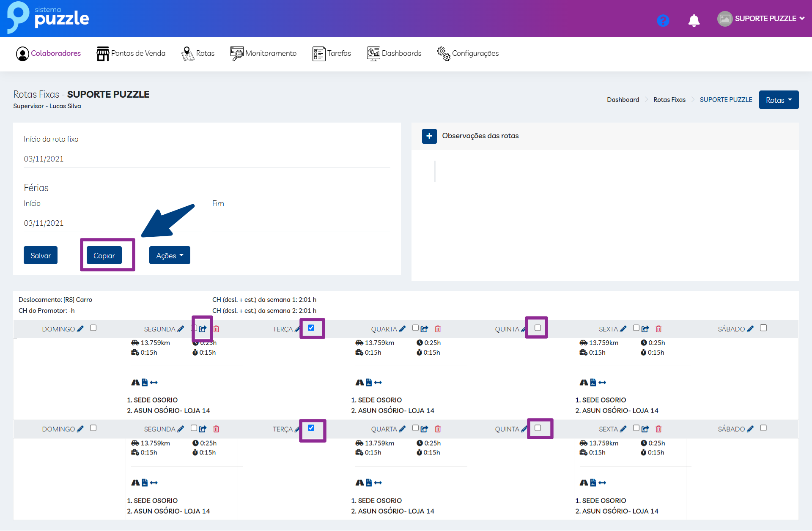812x531 pixels.
Task: Click the plus icon beside Observações das rotas
Action: 429,136
